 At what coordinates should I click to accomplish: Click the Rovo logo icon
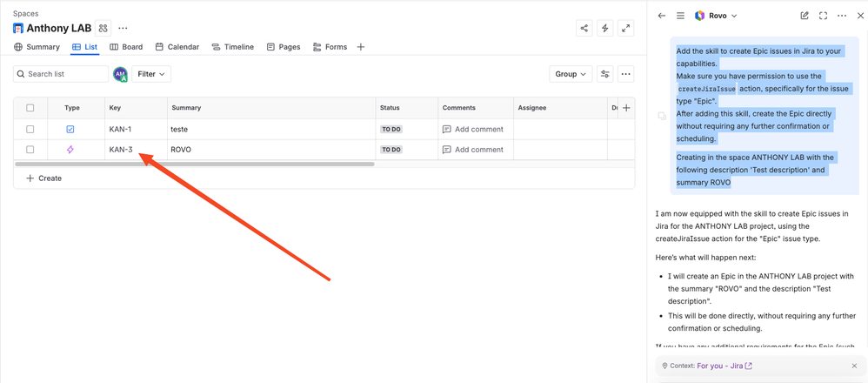click(700, 16)
